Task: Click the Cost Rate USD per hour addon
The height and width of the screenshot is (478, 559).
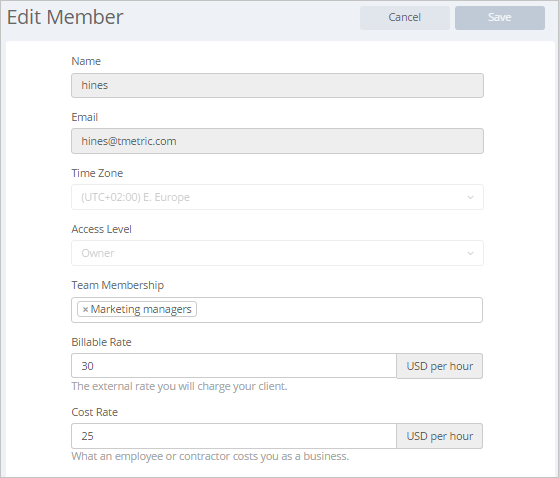Action: tap(440, 436)
